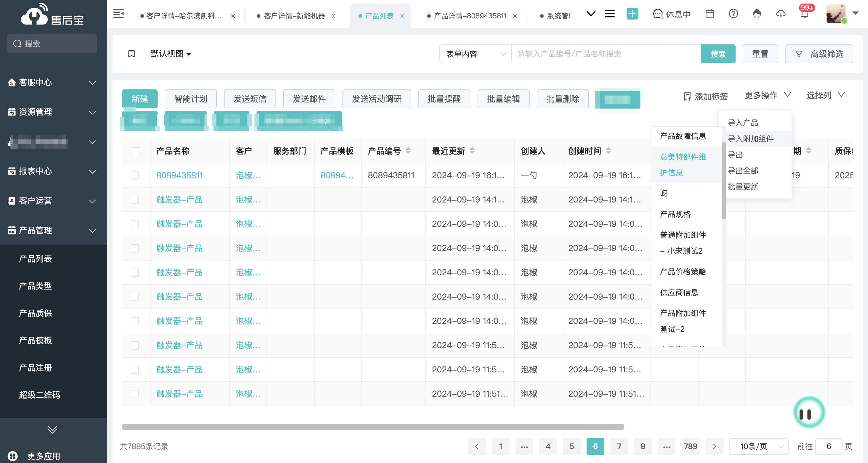Screen dimensions: 868x463
Task: Select 批量更新 menu item
Action: [755, 187]
